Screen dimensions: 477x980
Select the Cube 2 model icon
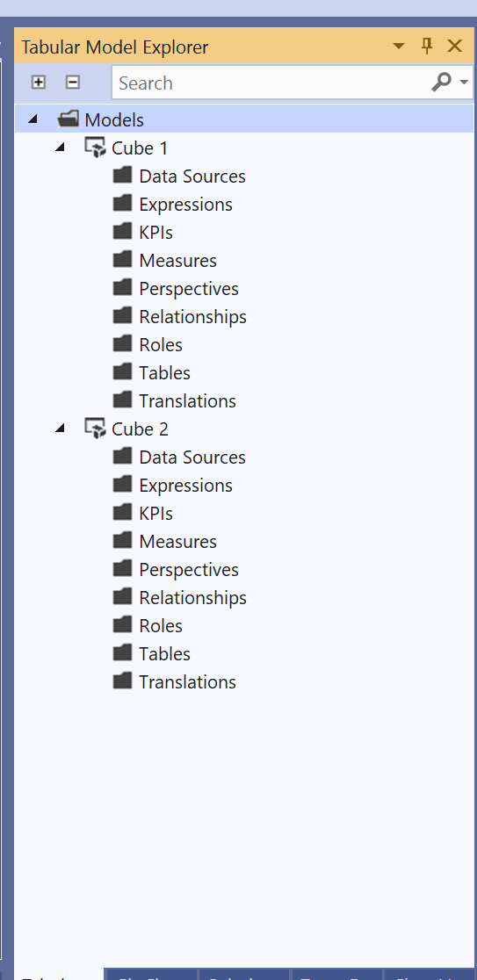[95, 429]
